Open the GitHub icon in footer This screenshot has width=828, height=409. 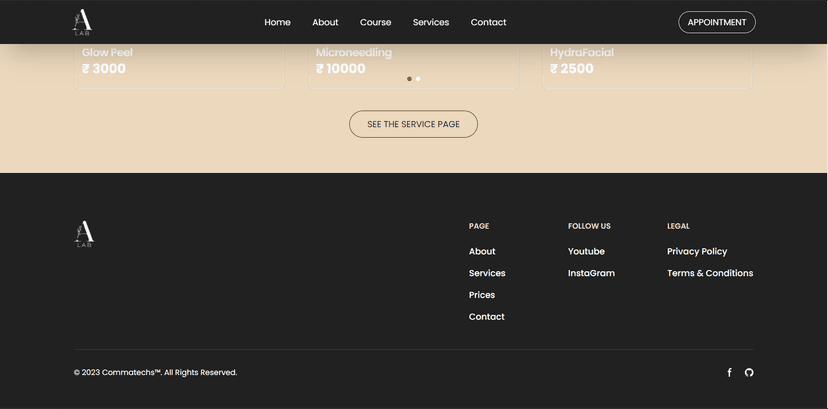749,373
